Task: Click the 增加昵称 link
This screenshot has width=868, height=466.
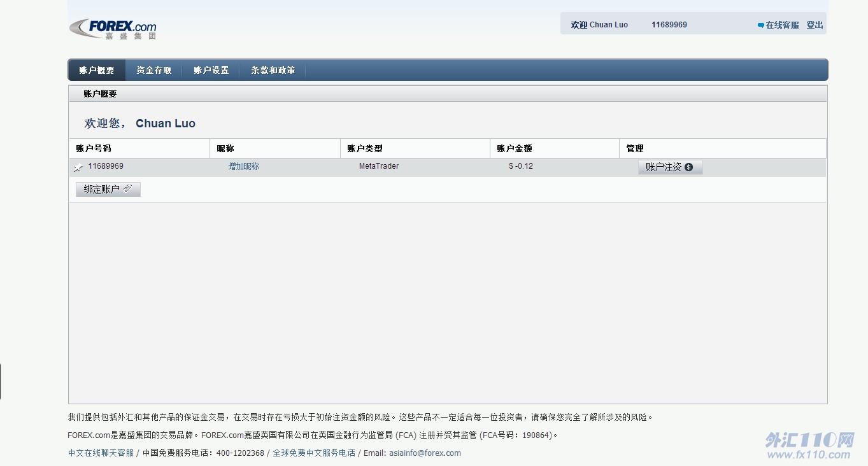Action: pos(244,166)
